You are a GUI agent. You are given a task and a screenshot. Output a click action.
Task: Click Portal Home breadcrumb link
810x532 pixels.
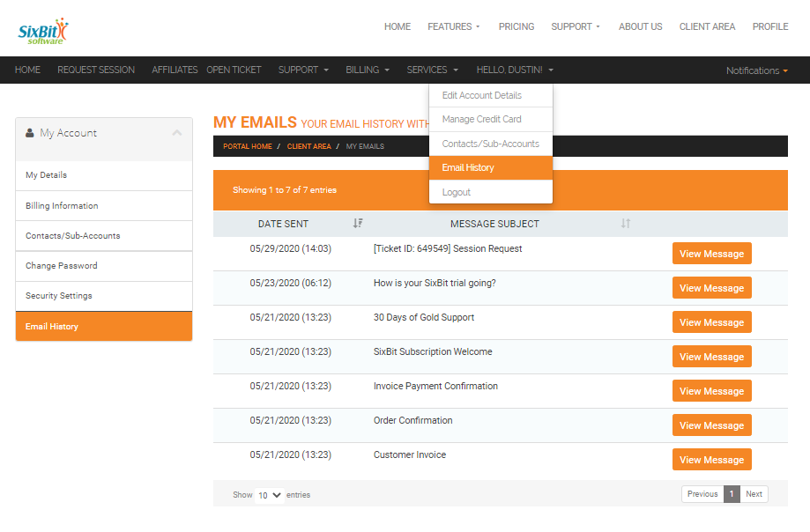tap(247, 146)
